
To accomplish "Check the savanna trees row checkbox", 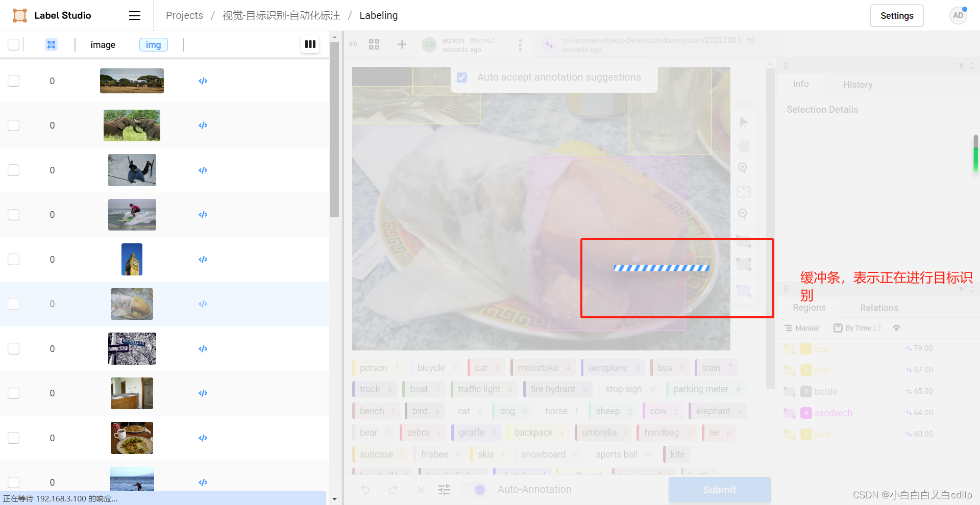I will click(14, 81).
